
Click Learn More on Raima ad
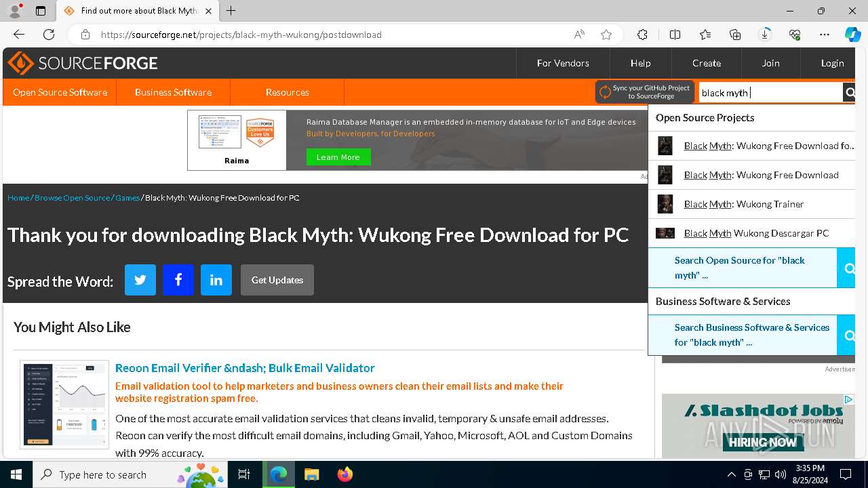pos(338,157)
